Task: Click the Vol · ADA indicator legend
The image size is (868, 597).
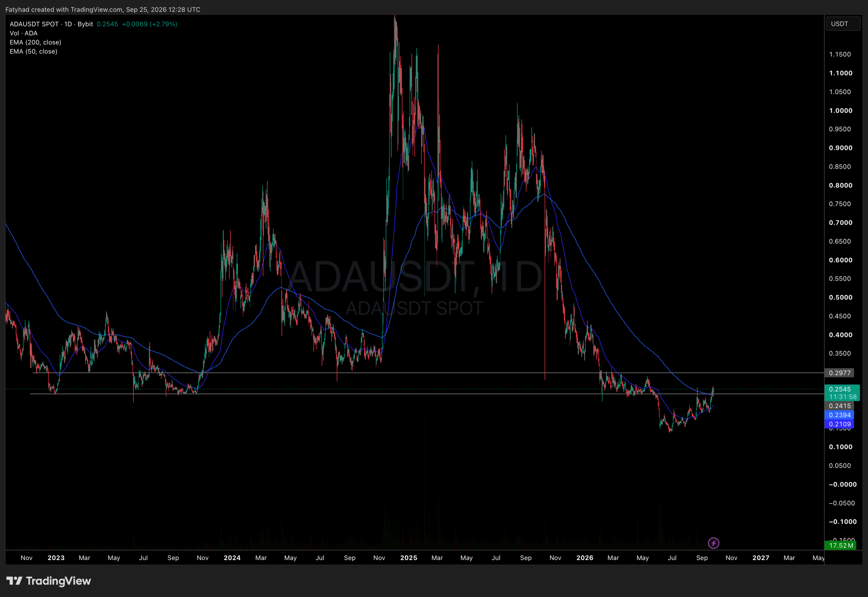Action: coord(23,33)
